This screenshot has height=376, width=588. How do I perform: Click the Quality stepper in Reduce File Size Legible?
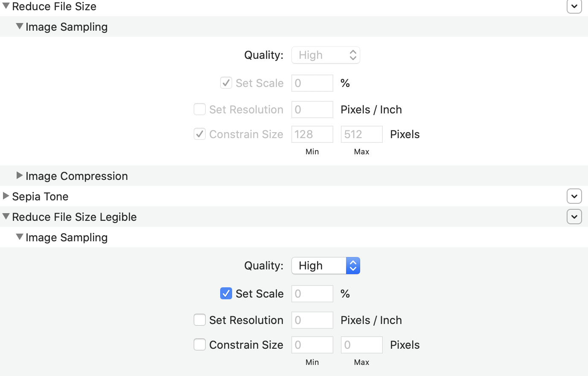pyautogui.click(x=353, y=265)
